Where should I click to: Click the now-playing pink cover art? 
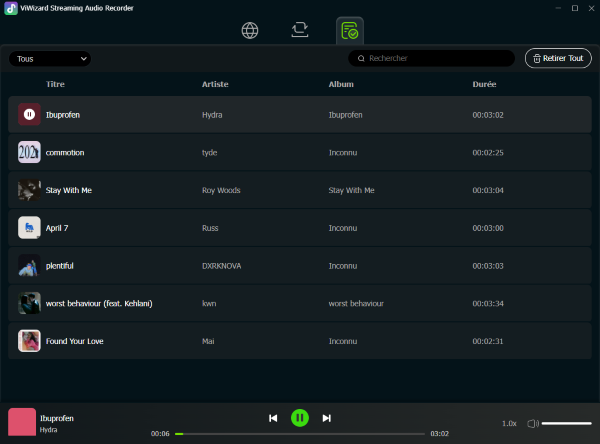point(22,422)
